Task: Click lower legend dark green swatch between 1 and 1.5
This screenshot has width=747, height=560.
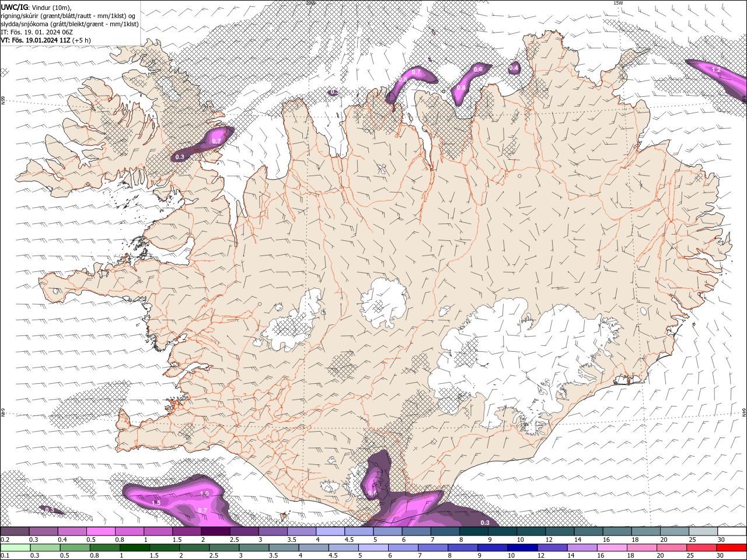Action: 134,548
